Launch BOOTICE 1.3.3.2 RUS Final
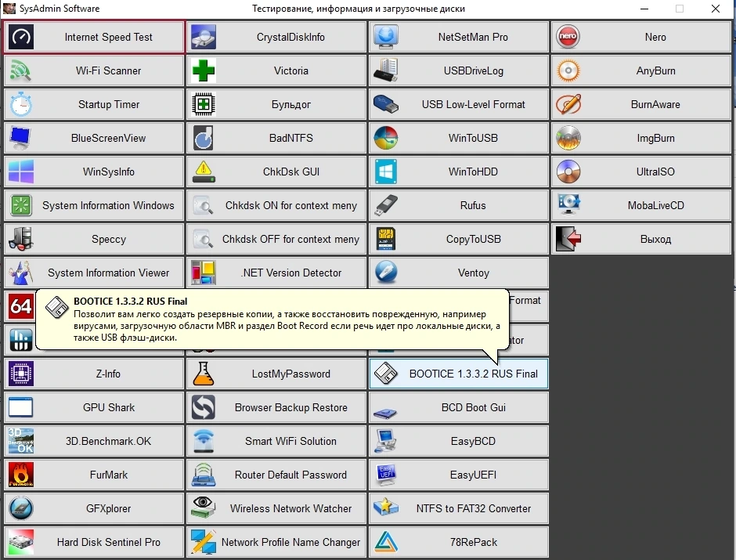This screenshot has width=736, height=560. point(459,374)
